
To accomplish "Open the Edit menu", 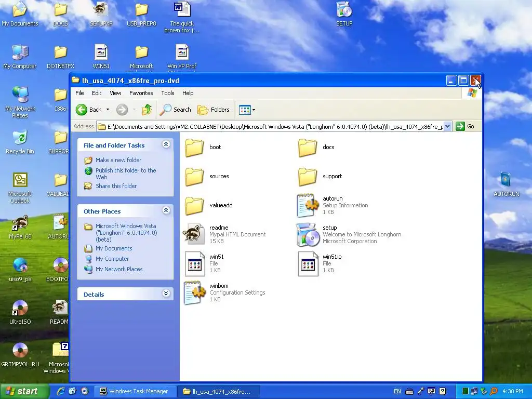I will pyautogui.click(x=96, y=93).
